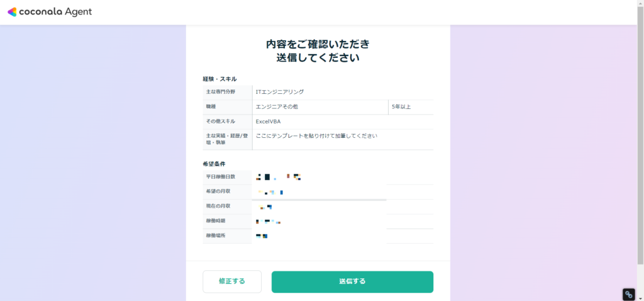644x301 pixels.
Task: Click the 現在の月収 row label
Action: point(218,206)
